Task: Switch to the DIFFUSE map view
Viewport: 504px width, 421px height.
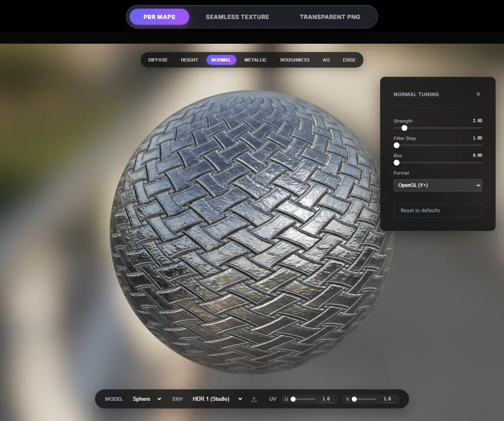Action: 158,60
